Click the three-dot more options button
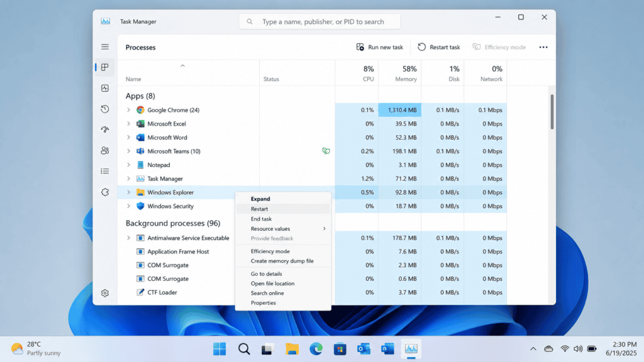The width and height of the screenshot is (644, 362). [543, 47]
